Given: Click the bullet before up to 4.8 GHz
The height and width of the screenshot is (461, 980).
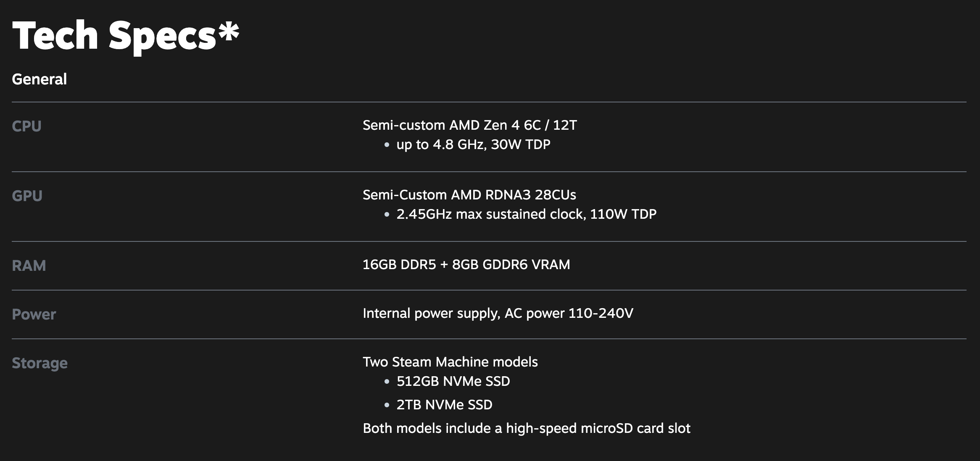Looking at the screenshot, I should (x=387, y=145).
